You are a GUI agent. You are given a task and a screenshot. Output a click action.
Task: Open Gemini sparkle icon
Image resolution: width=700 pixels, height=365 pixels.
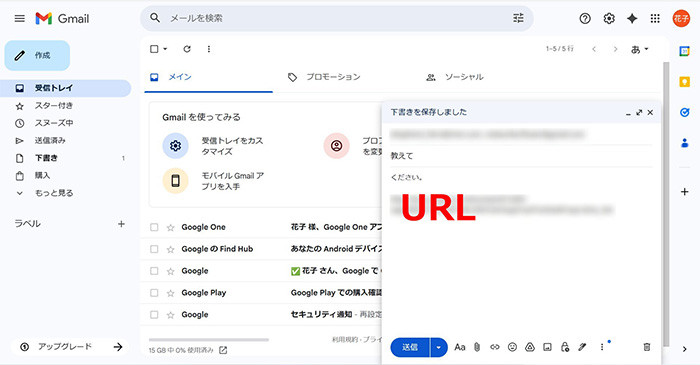click(x=632, y=18)
